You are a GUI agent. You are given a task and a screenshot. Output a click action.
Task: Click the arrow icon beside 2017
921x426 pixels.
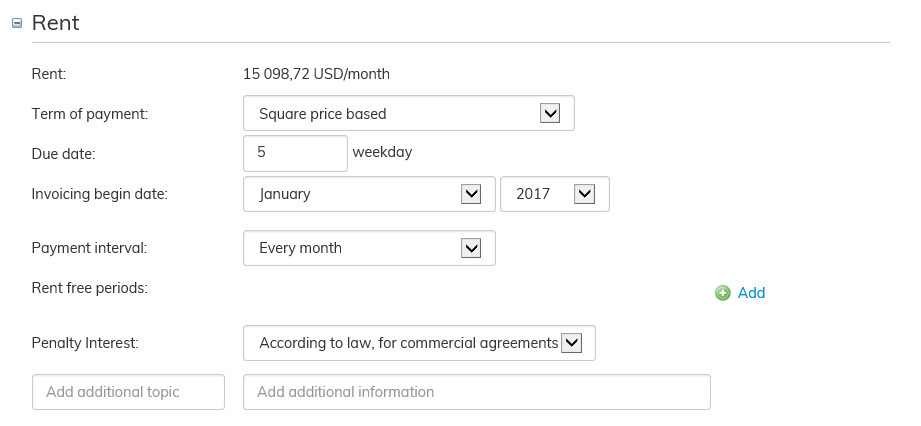pyautogui.click(x=585, y=194)
